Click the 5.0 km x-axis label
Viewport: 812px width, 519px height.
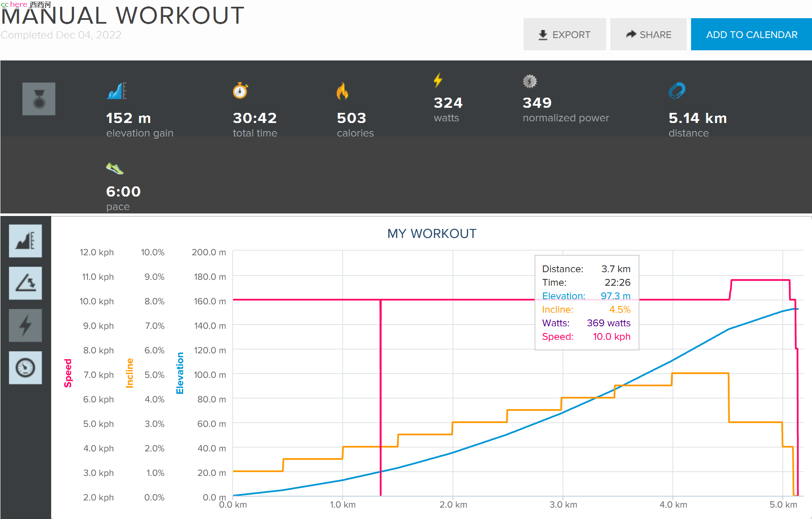pyautogui.click(x=783, y=505)
